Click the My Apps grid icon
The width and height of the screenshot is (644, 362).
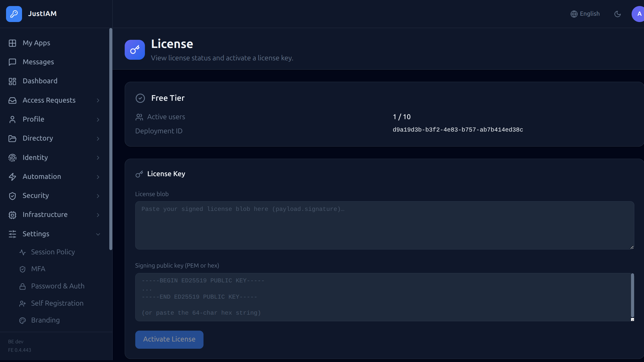coord(12,43)
